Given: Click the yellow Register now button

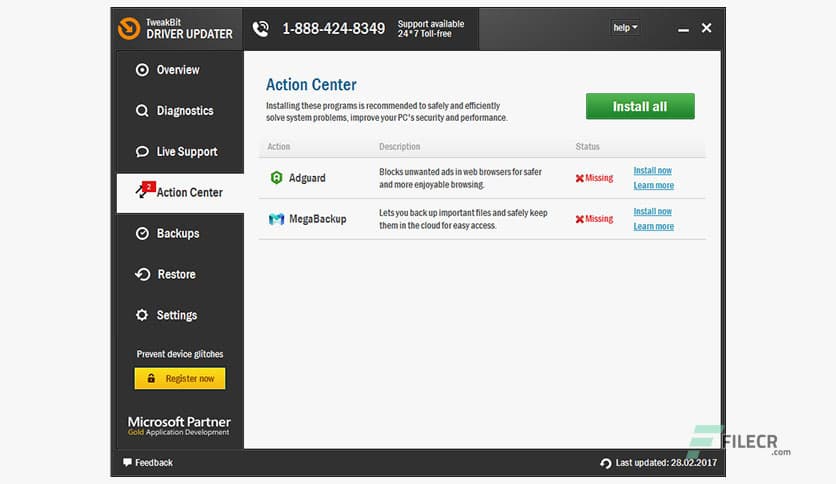Looking at the screenshot, I should 180,378.
